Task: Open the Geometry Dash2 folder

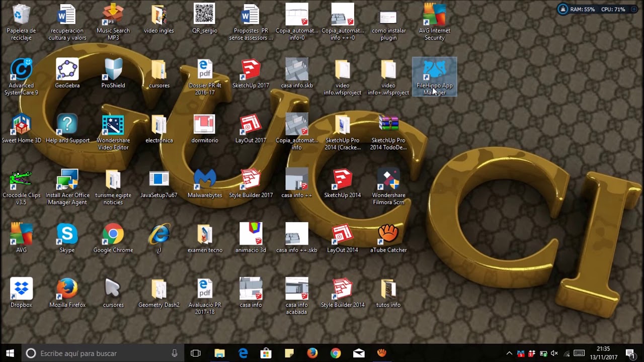Action: tap(159, 293)
